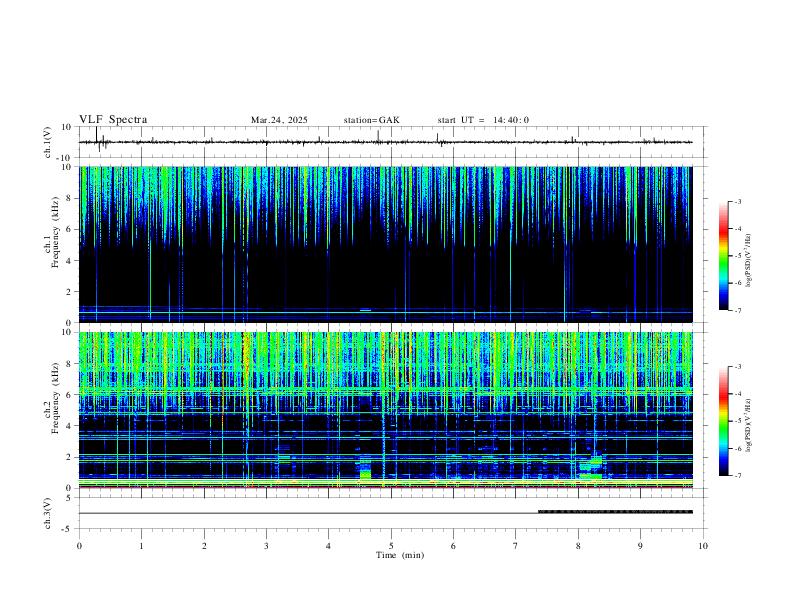Click the "8" kHz tick on ch.1 spectrogram
Image resolution: width=792 pixels, height=612 pixels.
[69, 198]
